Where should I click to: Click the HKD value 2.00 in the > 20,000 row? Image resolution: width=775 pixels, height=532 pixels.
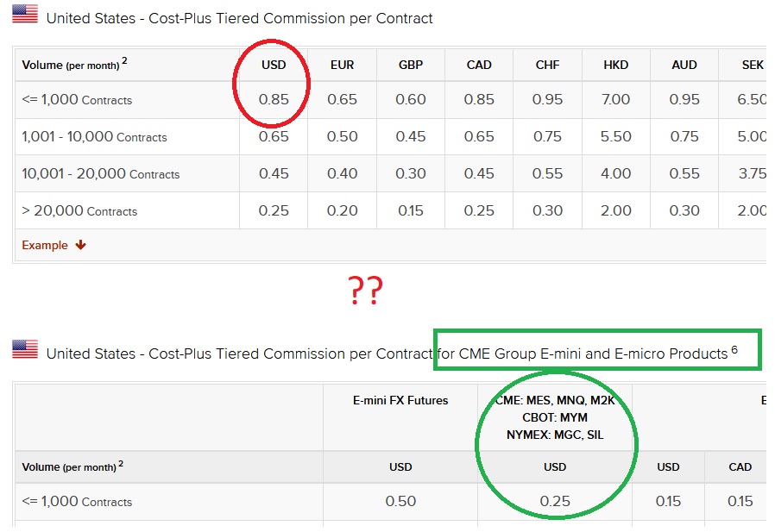(616, 210)
